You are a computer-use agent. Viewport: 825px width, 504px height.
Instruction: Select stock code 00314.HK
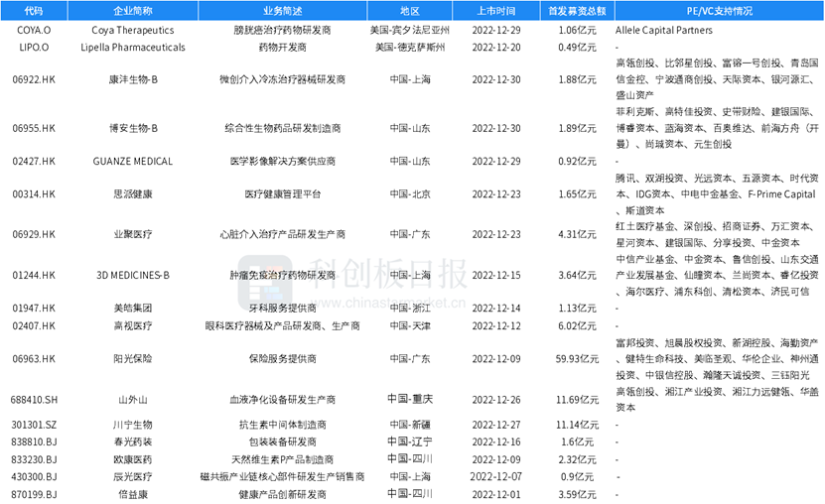click(x=34, y=194)
